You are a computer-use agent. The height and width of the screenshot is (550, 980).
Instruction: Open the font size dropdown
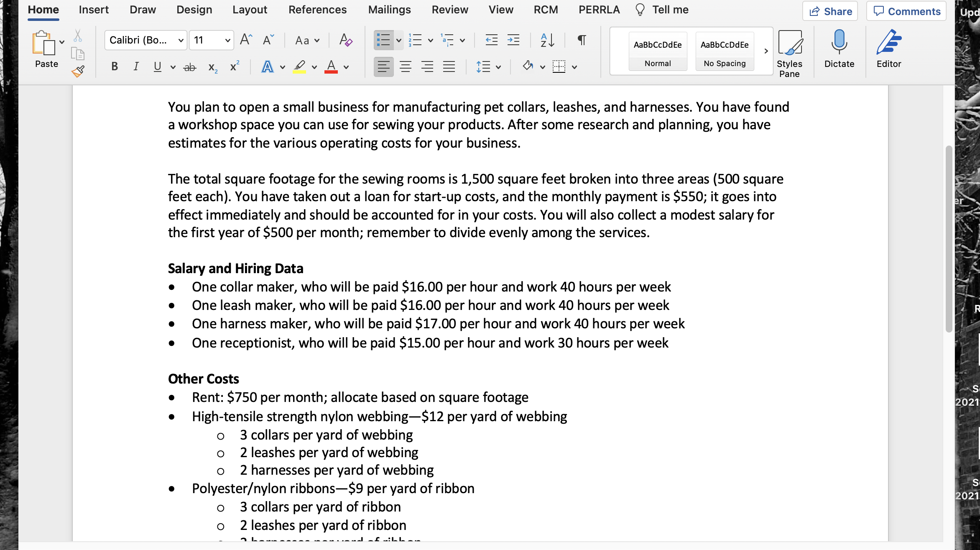tap(227, 41)
